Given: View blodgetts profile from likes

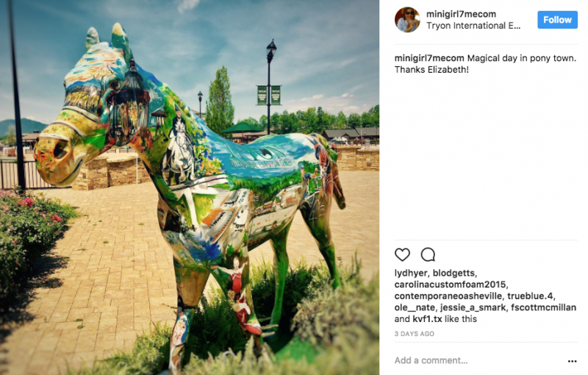Looking at the screenshot, I should pos(454,273).
